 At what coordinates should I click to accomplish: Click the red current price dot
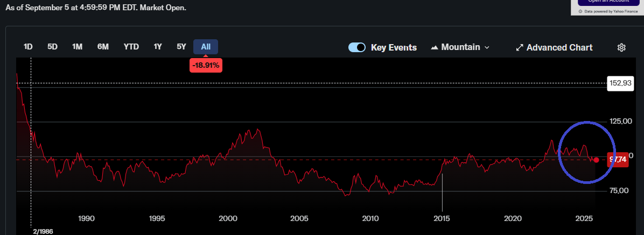(597, 160)
